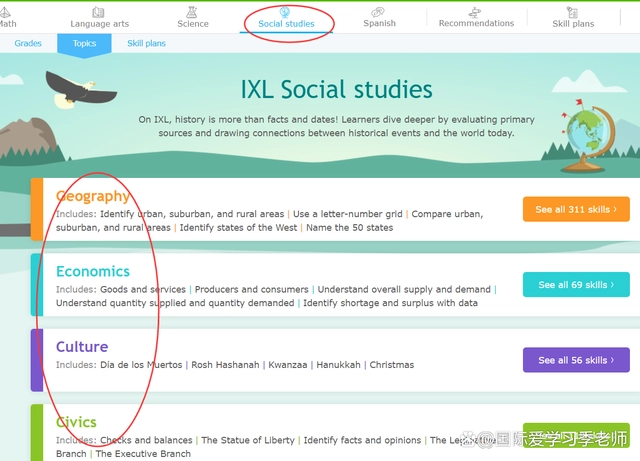Click See all 69 skills button
640x461 pixels.
pyautogui.click(x=576, y=285)
